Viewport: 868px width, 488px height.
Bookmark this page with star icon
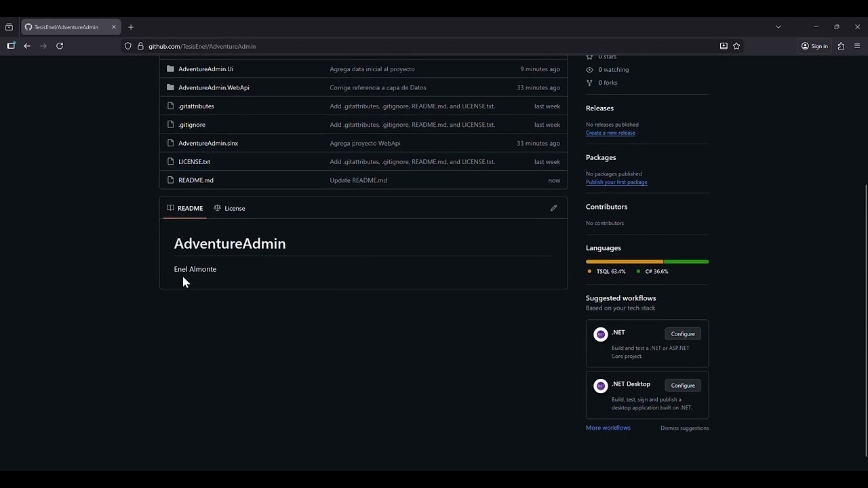[736, 46]
